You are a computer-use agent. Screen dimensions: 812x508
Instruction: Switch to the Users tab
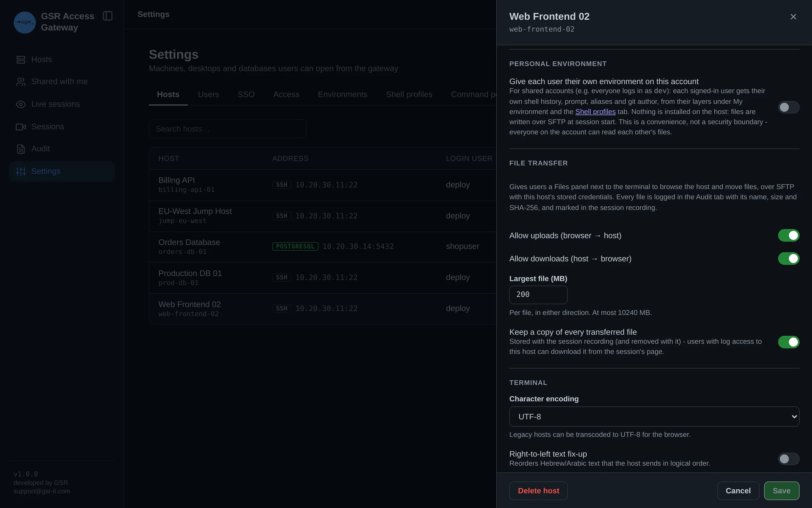[208, 94]
